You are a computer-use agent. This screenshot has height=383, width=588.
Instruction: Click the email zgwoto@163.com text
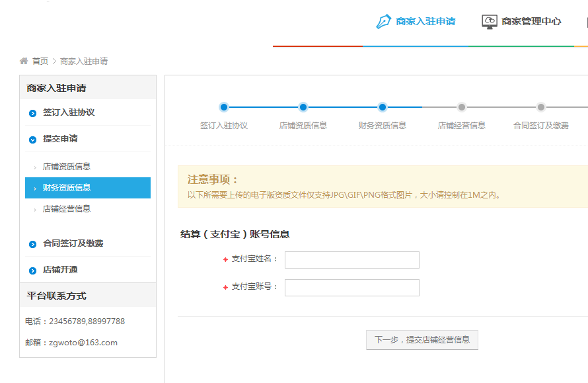[x=83, y=343]
